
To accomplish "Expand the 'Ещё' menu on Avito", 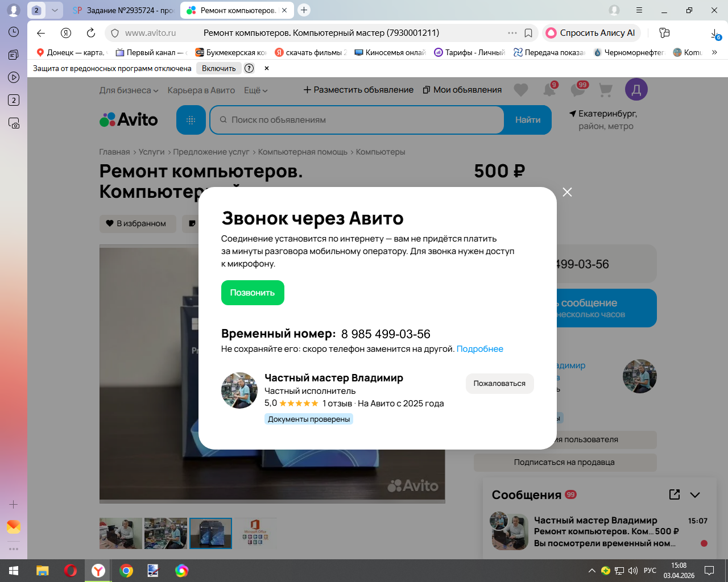I will tap(255, 90).
